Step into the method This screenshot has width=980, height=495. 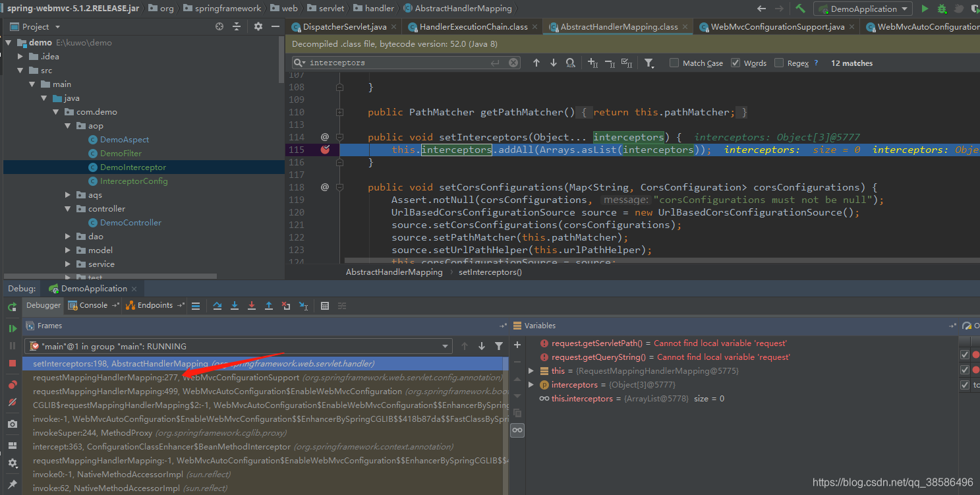pyautogui.click(x=235, y=306)
